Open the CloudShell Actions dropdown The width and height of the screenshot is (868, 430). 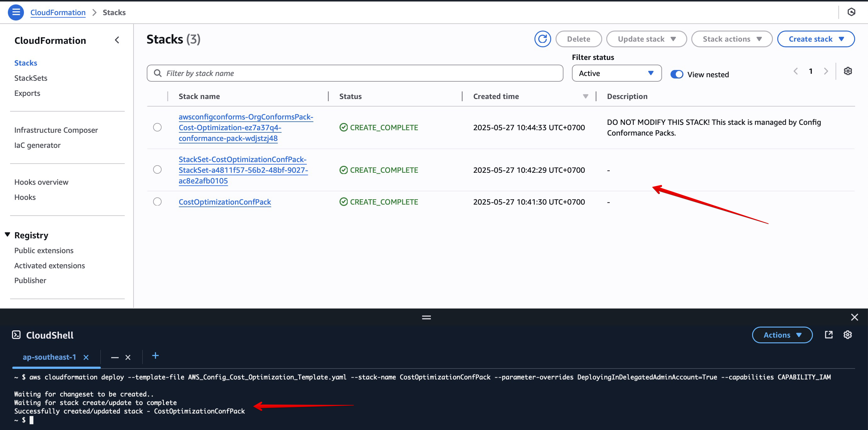[x=782, y=335]
